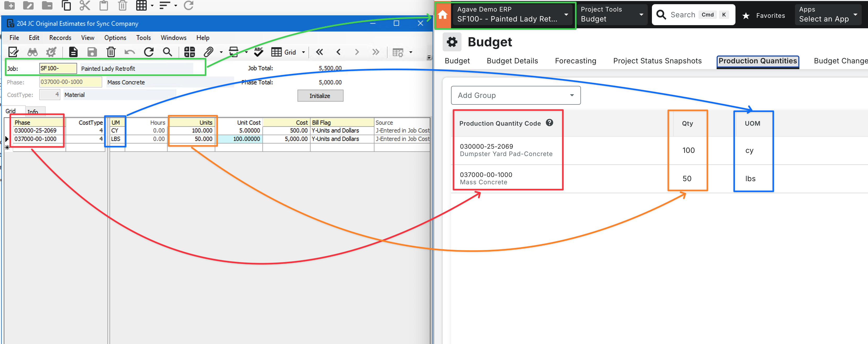Switch to the Budget Details tab
Viewport: 868px width, 344px height.
512,61
